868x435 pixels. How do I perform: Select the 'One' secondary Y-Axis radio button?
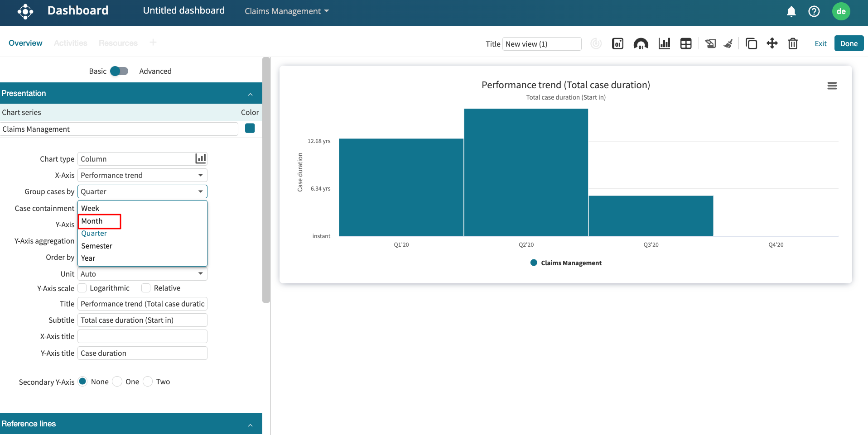(117, 382)
